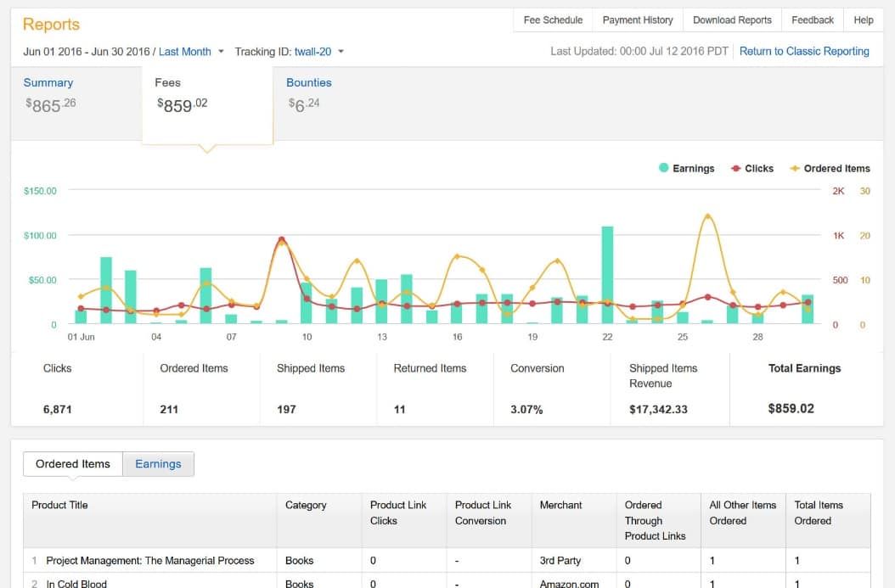This screenshot has height=588, width=895.
Task: Click Download Reports in top menu
Action: click(x=732, y=20)
